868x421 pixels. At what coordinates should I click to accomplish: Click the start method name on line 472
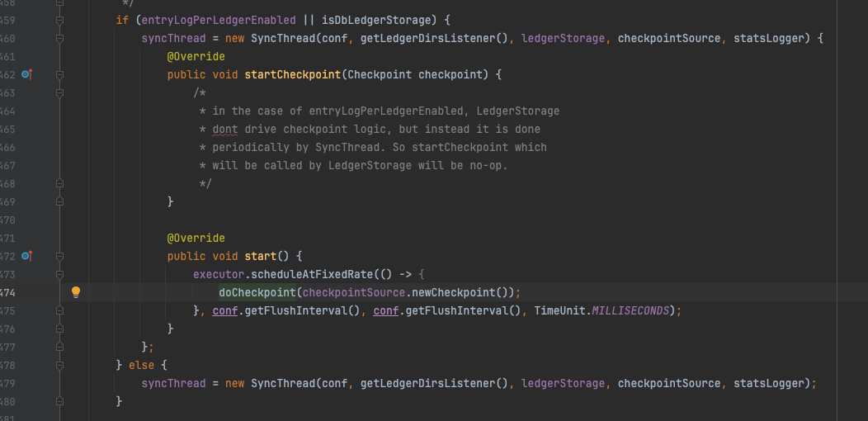click(x=260, y=256)
